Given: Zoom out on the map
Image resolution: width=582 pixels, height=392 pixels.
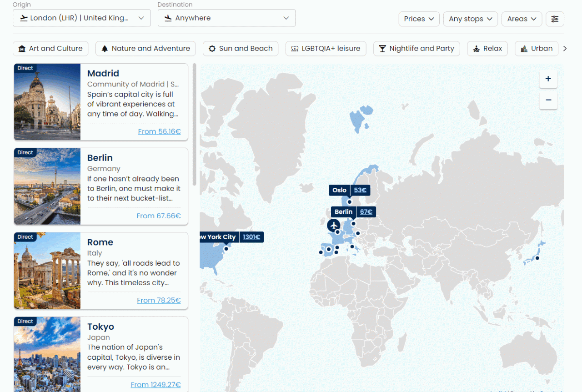Looking at the screenshot, I should point(548,100).
